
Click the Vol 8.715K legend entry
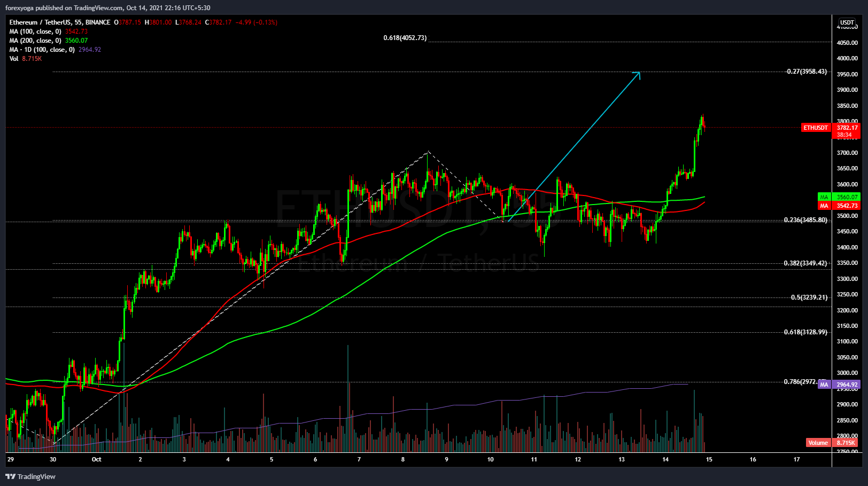[25, 59]
